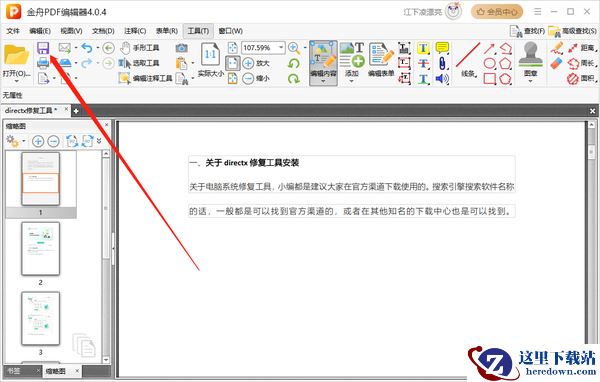
Task: Select the 选取工具 selection tool
Action: [139, 63]
